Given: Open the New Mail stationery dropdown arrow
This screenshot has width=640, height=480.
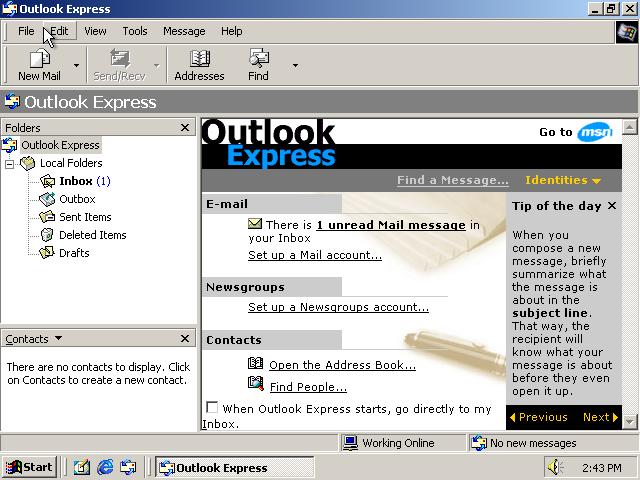Looking at the screenshot, I should (x=76, y=65).
